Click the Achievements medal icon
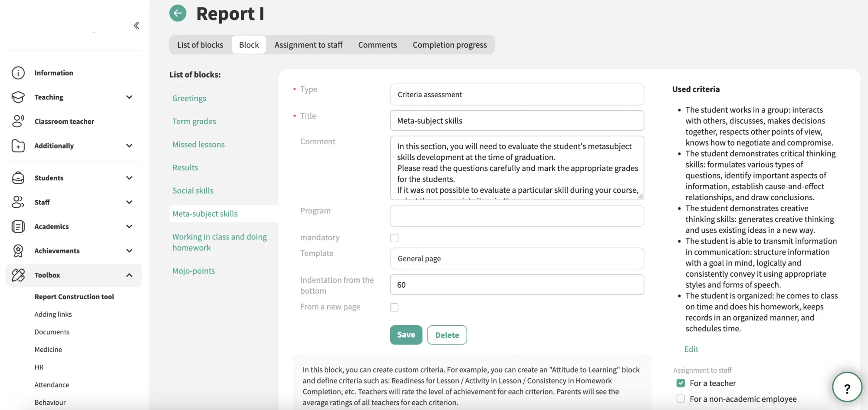The height and width of the screenshot is (410, 868). (x=18, y=251)
